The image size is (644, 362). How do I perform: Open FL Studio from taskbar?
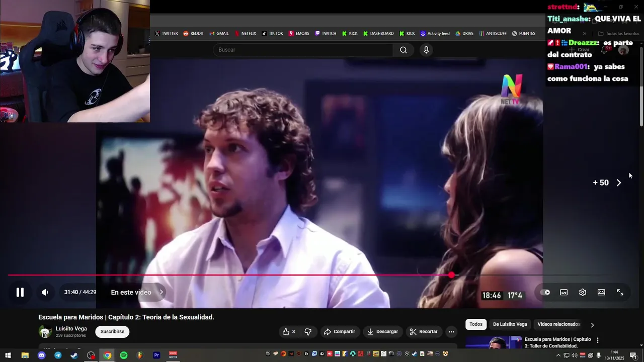(140, 355)
